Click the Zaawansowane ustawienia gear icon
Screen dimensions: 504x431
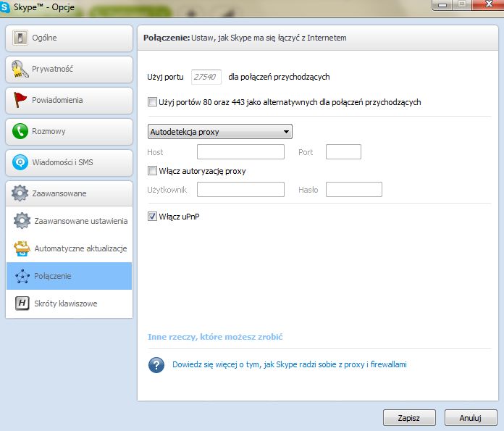22,221
